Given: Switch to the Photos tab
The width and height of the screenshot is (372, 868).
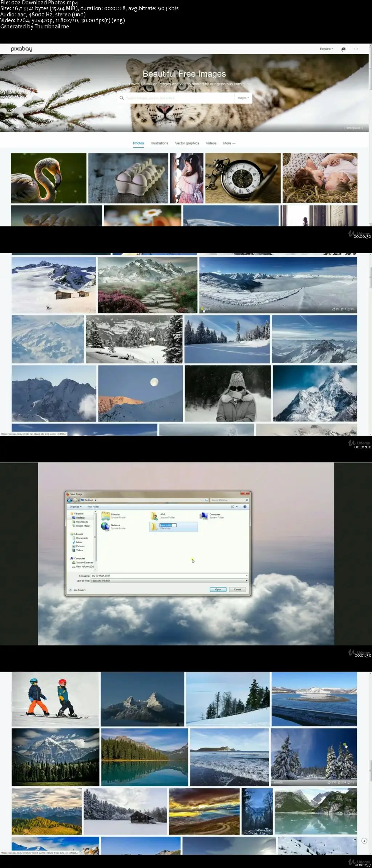Looking at the screenshot, I should [138, 143].
